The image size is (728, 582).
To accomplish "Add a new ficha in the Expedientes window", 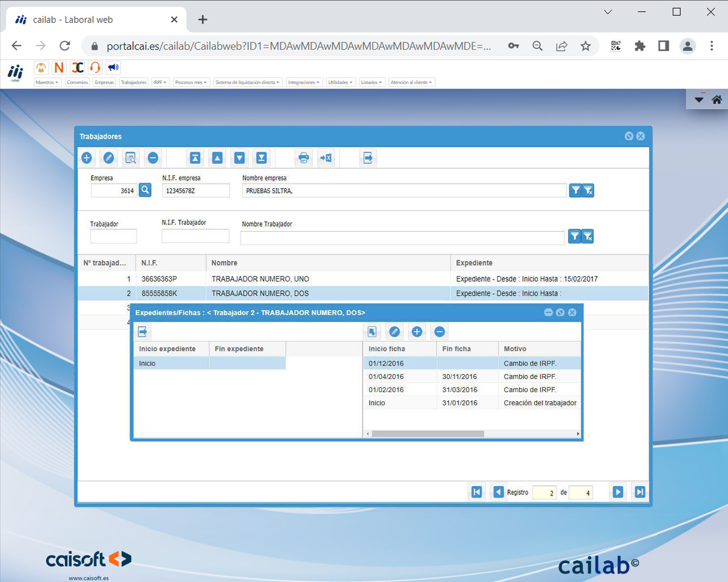I will point(416,331).
